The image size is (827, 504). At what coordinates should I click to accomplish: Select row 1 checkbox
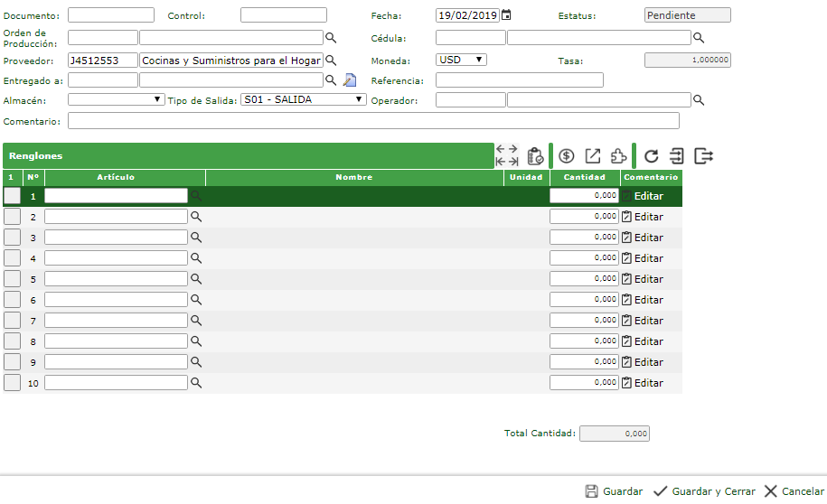pyautogui.click(x=12, y=196)
